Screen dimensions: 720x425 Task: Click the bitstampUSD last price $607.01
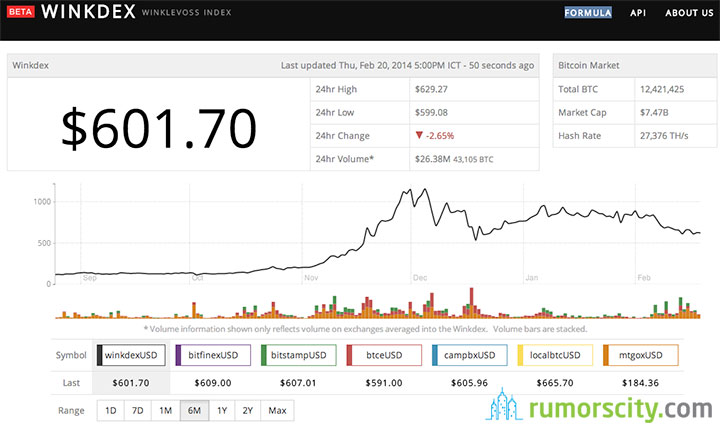point(298,383)
